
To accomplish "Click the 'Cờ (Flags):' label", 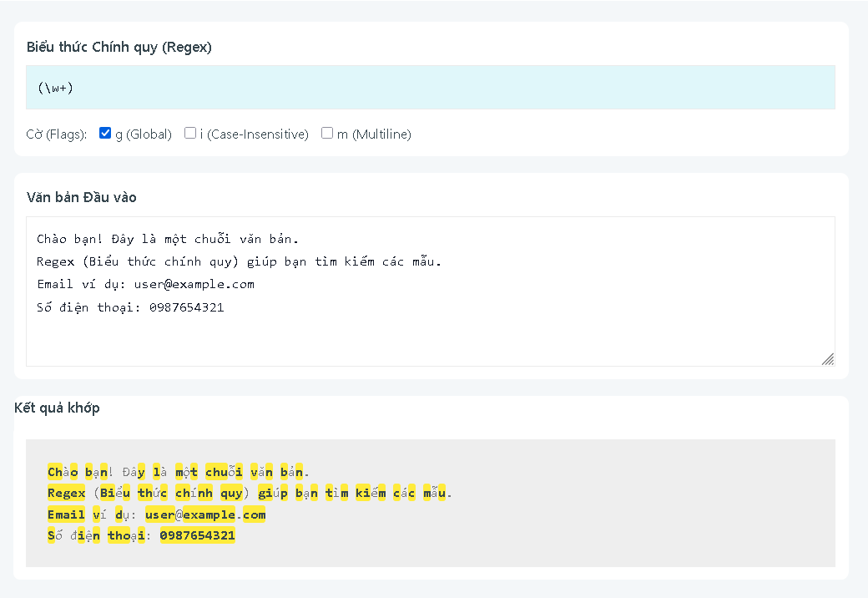I will (x=57, y=134).
